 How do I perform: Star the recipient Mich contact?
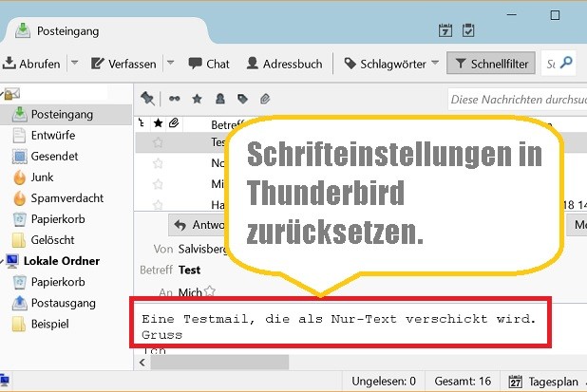[210, 290]
